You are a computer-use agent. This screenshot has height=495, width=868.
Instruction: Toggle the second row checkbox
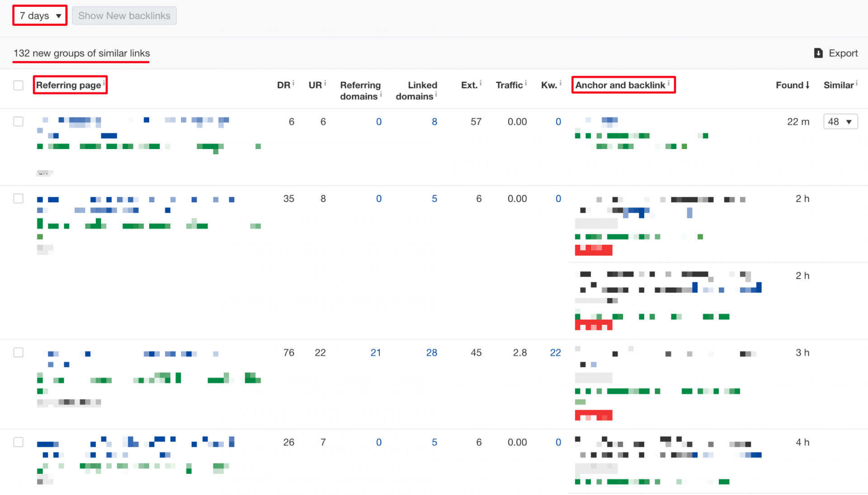18,198
